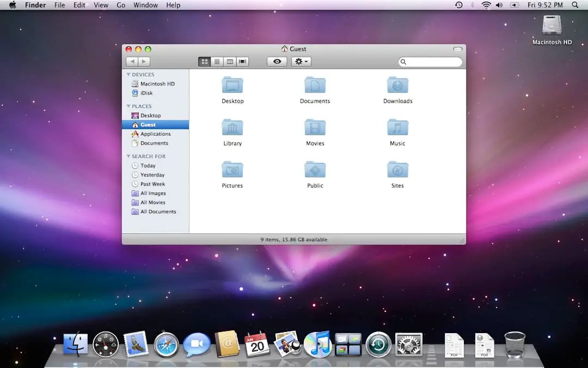Select All Images under Search For
The height and width of the screenshot is (368, 588).
click(153, 193)
